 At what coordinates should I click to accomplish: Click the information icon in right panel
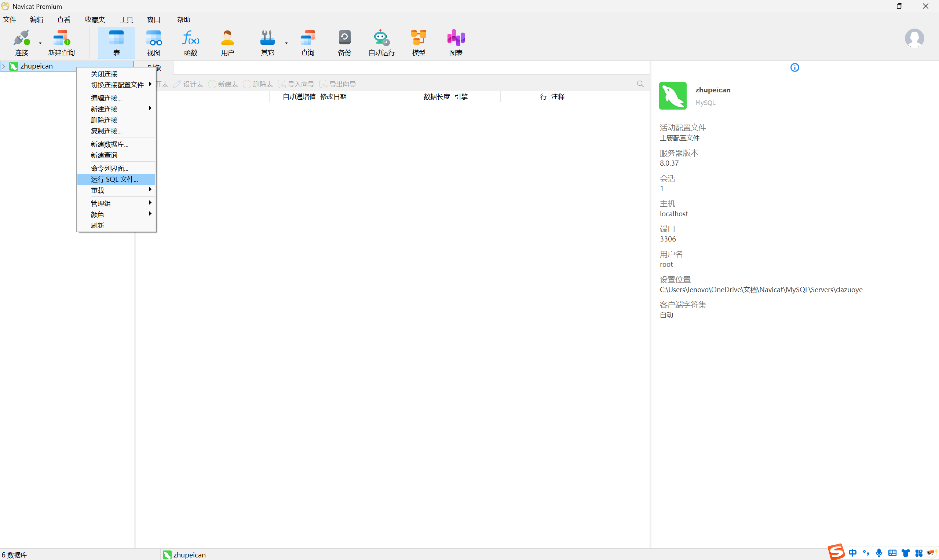coord(794,67)
